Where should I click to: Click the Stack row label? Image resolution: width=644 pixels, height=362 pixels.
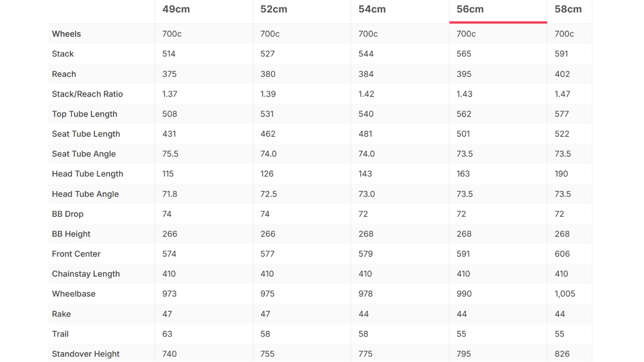pyautogui.click(x=63, y=54)
